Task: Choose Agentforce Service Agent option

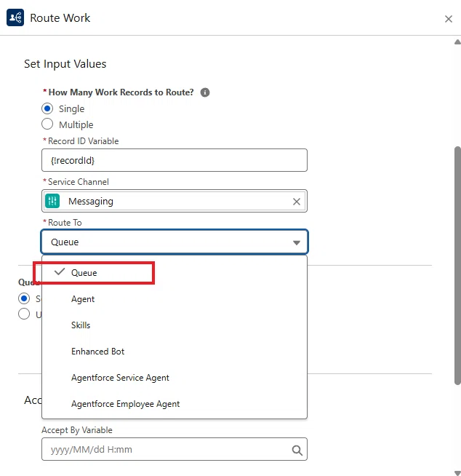Action: click(175, 378)
